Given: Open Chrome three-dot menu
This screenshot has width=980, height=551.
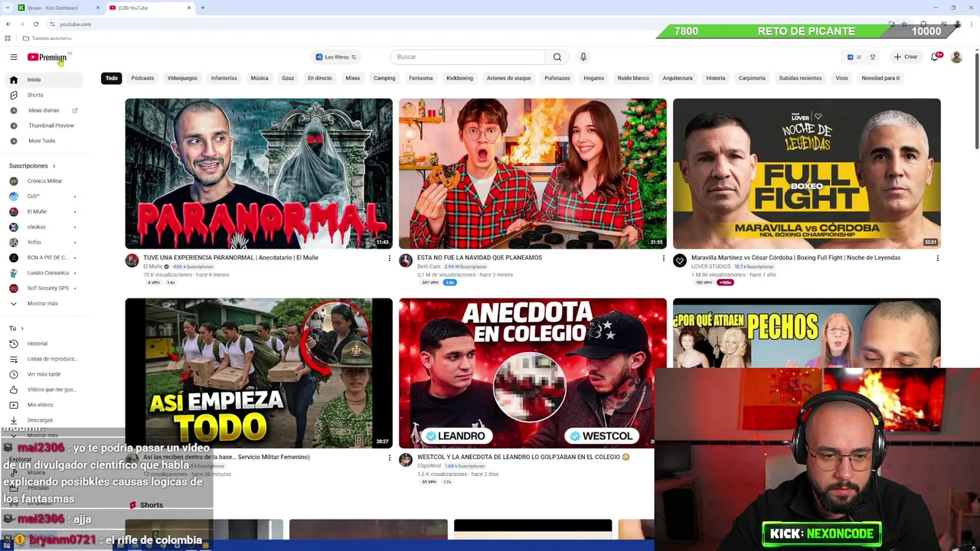Looking at the screenshot, I should click(972, 24).
